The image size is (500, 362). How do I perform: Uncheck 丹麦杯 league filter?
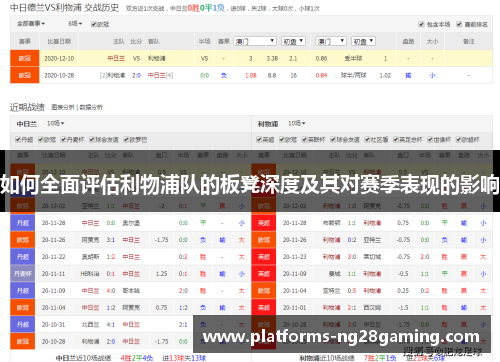tap(63, 139)
